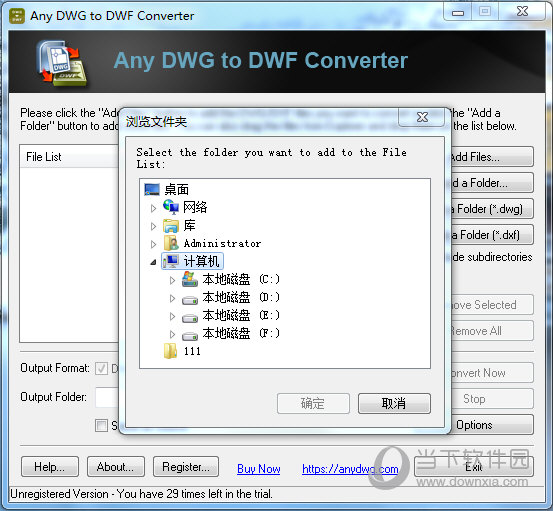Click the desktop icon beside 桌面
Viewport: 553px width, 511px height.
(x=152, y=189)
